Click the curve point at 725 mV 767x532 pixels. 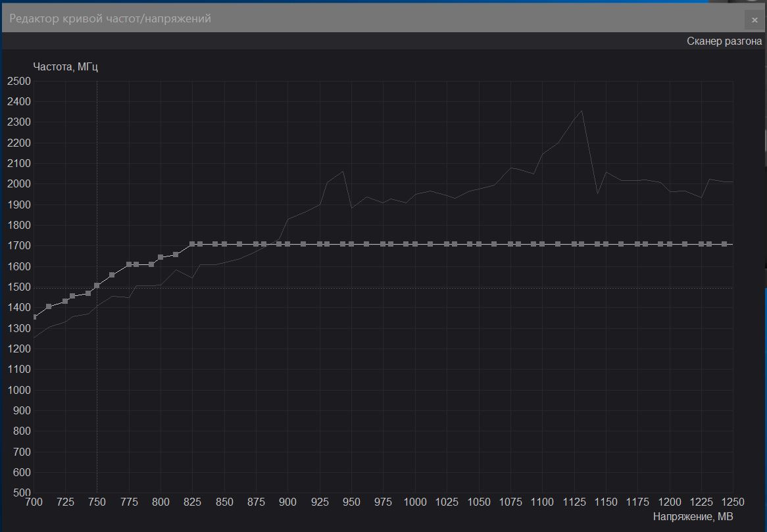[65, 301]
